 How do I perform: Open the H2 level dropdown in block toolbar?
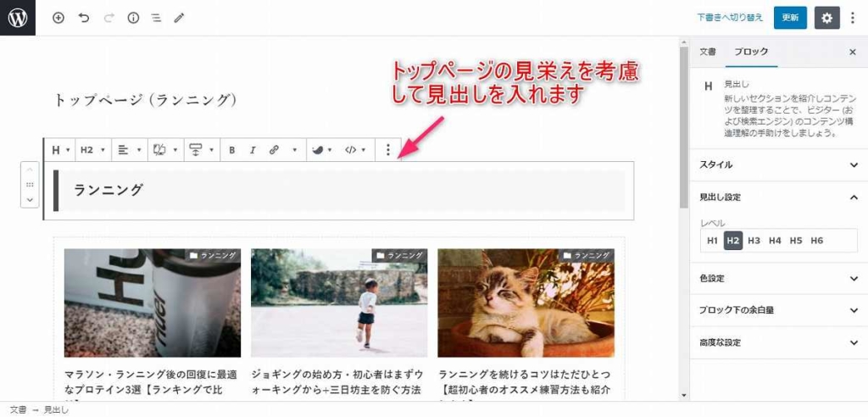[x=92, y=150]
